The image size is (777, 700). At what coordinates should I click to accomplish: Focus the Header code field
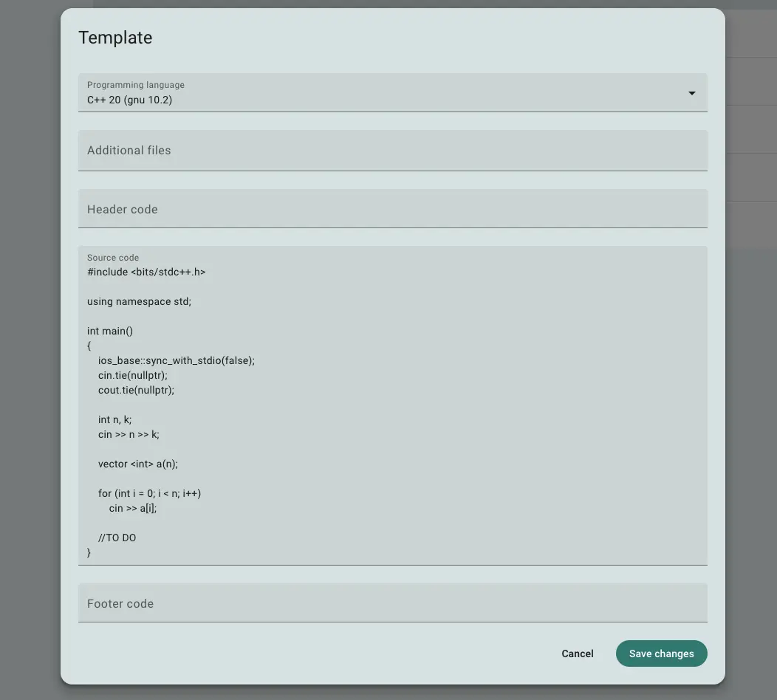pyautogui.click(x=392, y=209)
